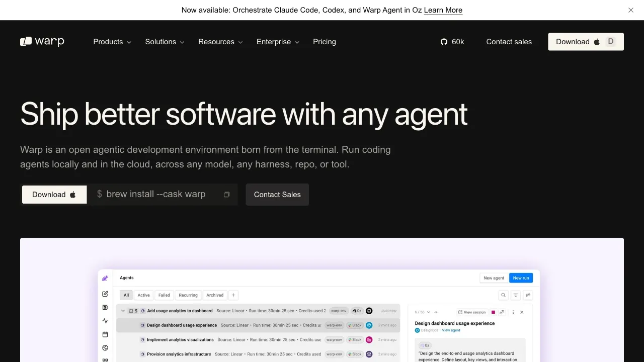Click the stop square icon in detail panel
The height and width of the screenshot is (362, 644).
pyautogui.click(x=493, y=312)
